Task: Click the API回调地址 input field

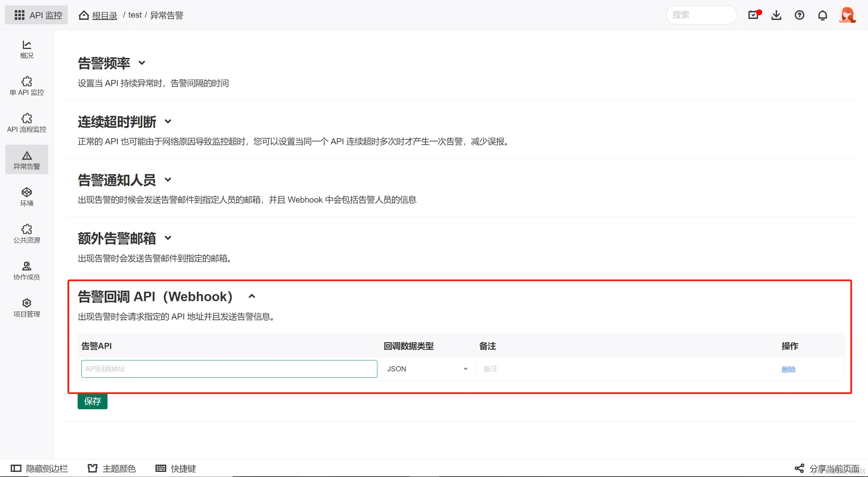Action: (x=229, y=369)
